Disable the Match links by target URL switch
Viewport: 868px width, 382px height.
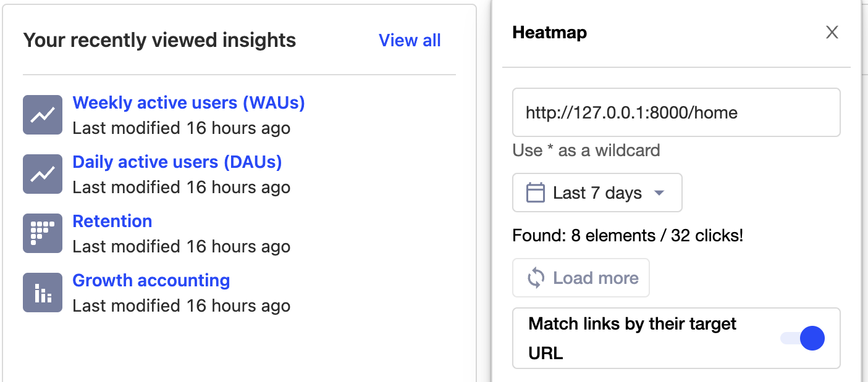[803, 338]
